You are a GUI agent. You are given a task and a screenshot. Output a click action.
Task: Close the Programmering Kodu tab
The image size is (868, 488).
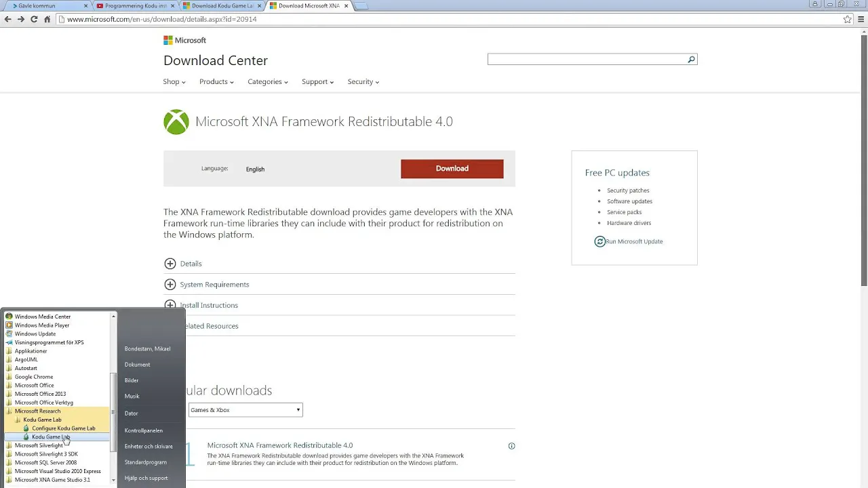click(x=172, y=6)
